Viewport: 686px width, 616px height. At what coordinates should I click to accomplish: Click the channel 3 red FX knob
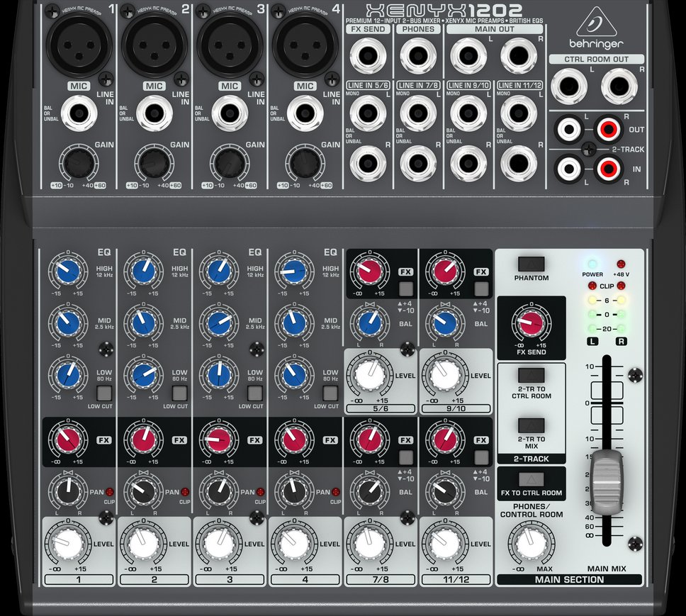click(219, 439)
